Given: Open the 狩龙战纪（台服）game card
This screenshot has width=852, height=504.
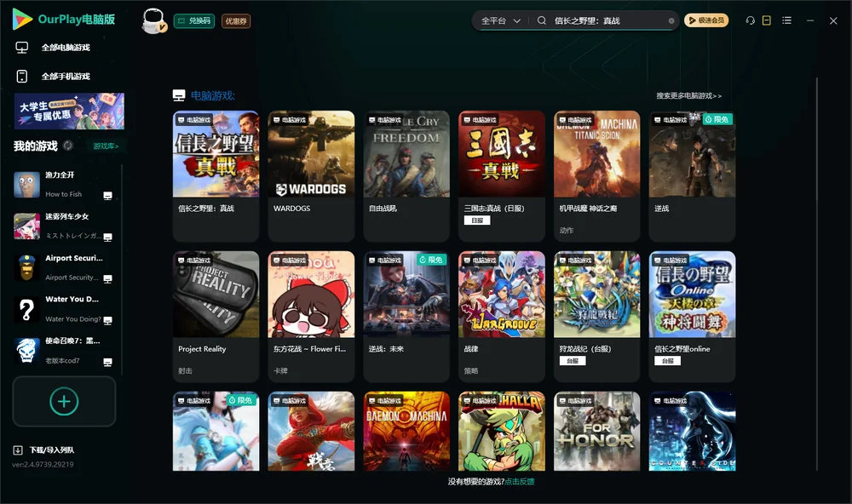Looking at the screenshot, I should point(597,317).
